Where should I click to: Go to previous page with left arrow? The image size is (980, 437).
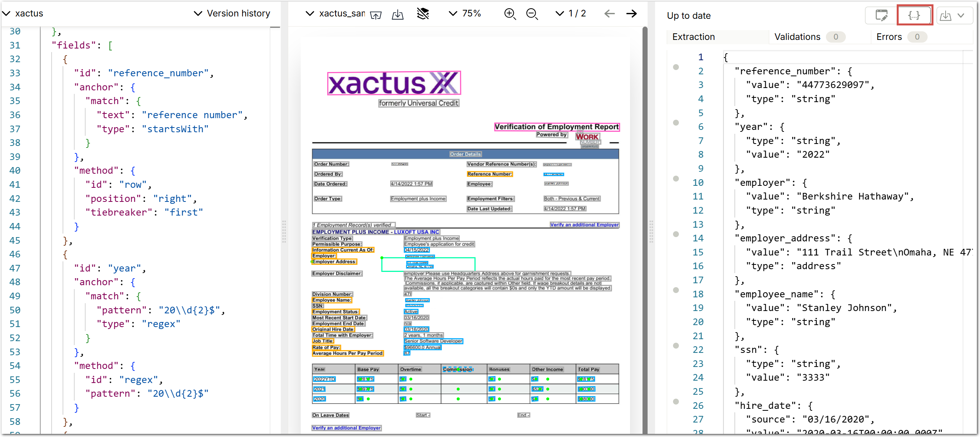609,14
